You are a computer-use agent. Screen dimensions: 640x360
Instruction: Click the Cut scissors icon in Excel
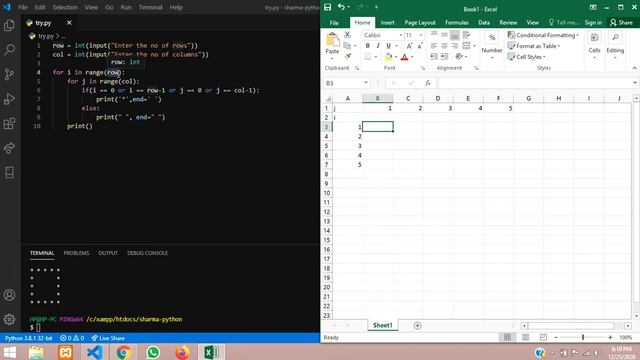347,35
